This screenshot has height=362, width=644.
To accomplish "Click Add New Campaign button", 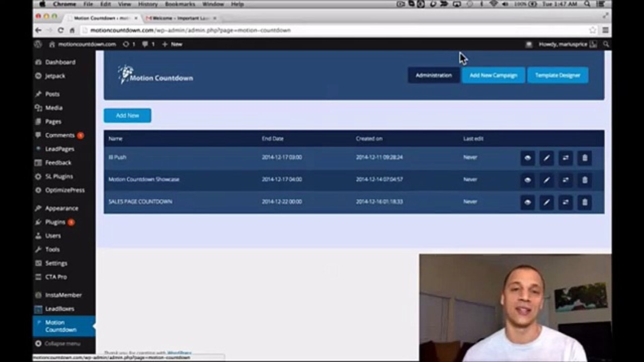I will click(x=493, y=75).
